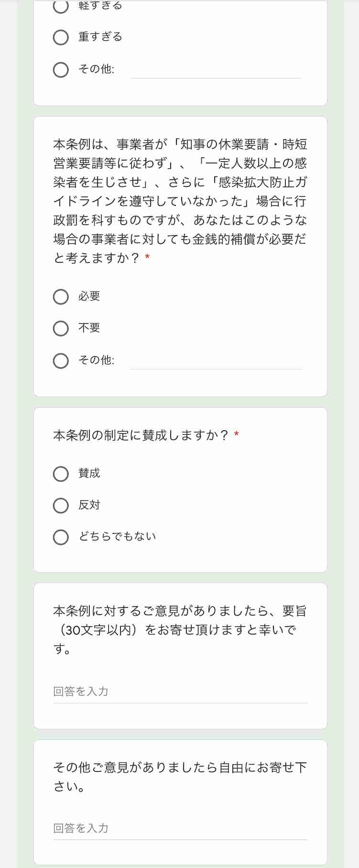Image resolution: width=359 pixels, height=868 pixels.
Task: Select 不要 for monetary compensation question
Action: point(61,328)
